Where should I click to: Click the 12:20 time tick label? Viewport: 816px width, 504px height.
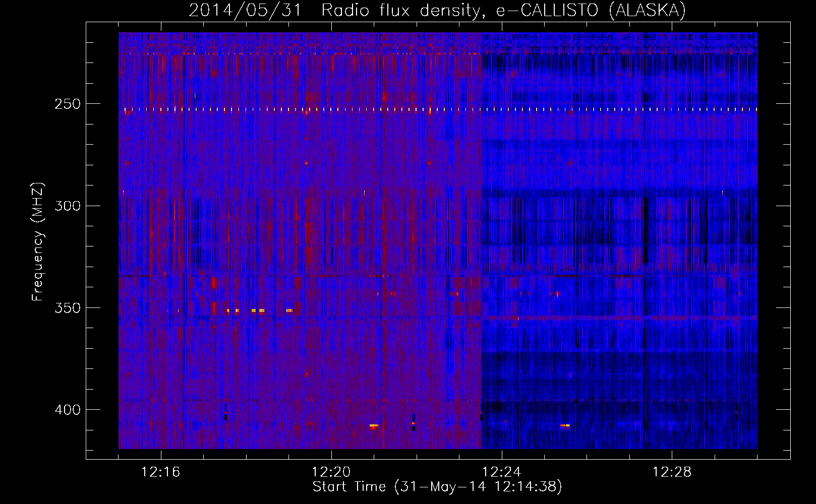point(331,472)
